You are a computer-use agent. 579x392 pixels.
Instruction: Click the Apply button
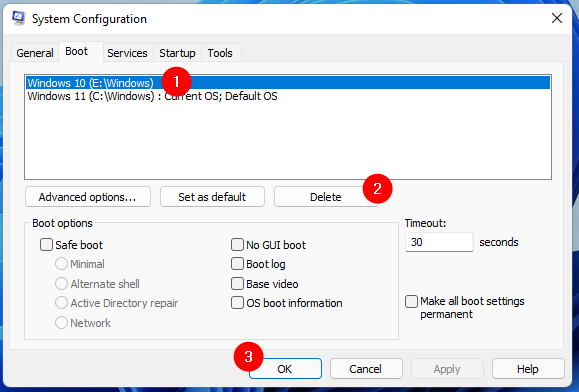click(447, 369)
